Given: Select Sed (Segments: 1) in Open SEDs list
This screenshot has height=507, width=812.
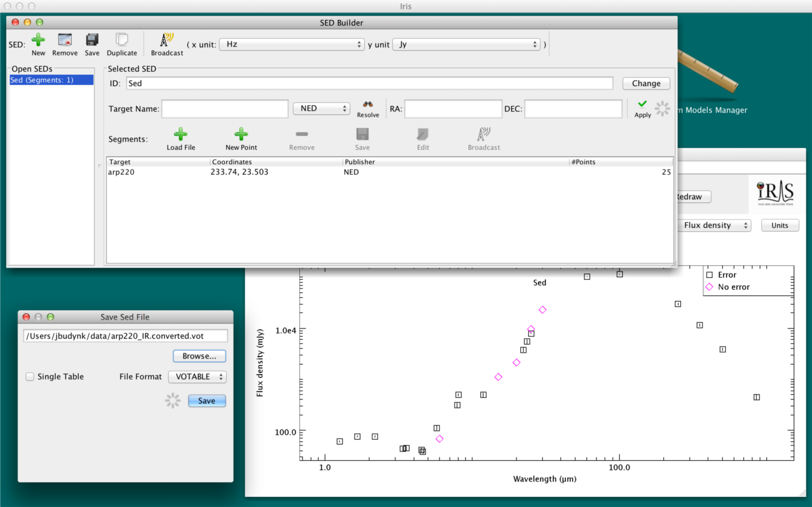Looking at the screenshot, I should (52, 80).
